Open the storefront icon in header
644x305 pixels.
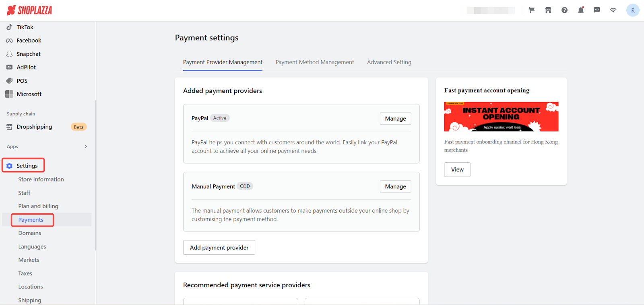[x=548, y=10]
